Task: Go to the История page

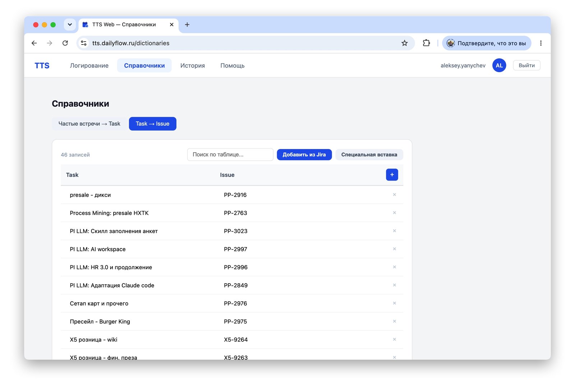Action: click(193, 65)
